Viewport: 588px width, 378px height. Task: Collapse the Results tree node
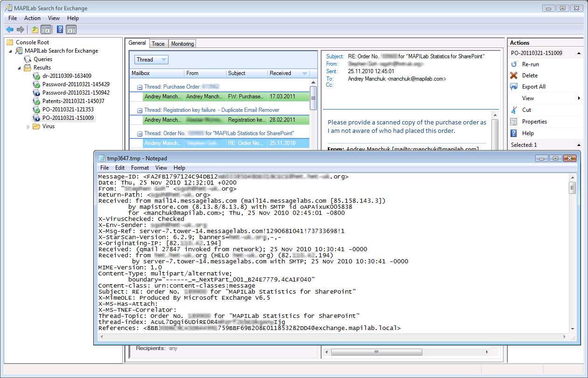pyautogui.click(x=20, y=68)
